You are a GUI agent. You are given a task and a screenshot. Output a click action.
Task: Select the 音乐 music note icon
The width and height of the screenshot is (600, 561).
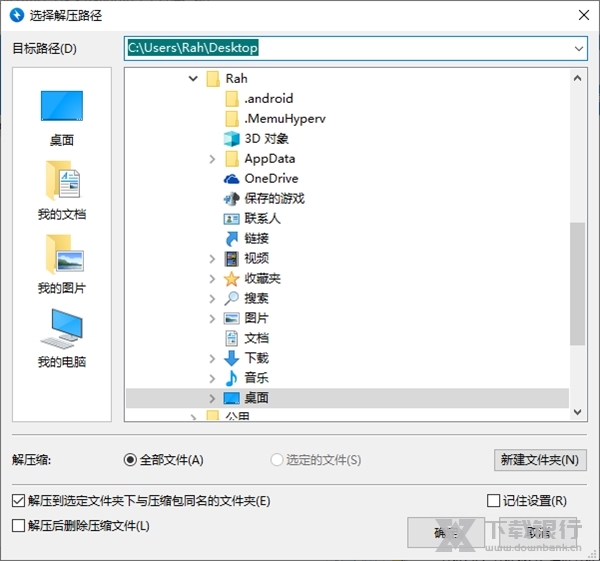(x=232, y=378)
